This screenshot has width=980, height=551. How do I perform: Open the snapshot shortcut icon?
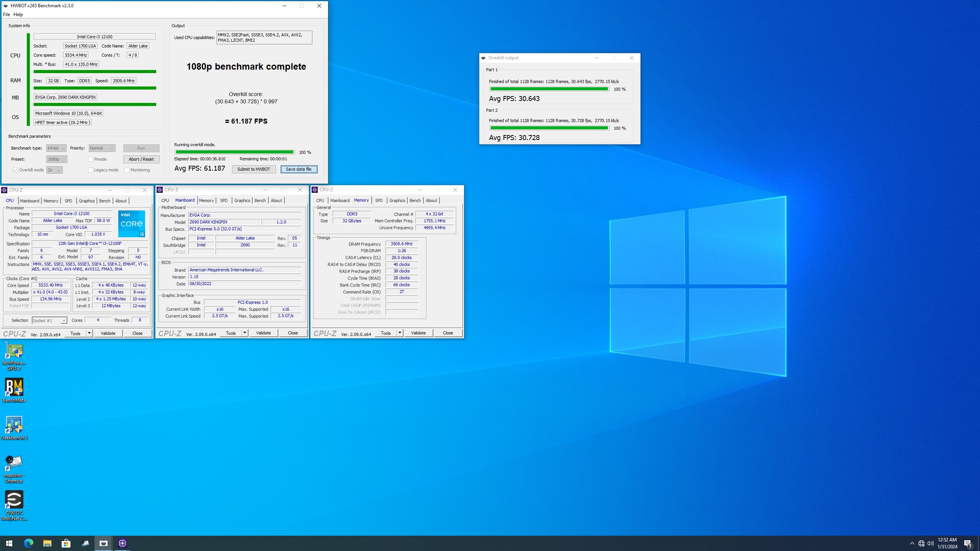[14, 469]
